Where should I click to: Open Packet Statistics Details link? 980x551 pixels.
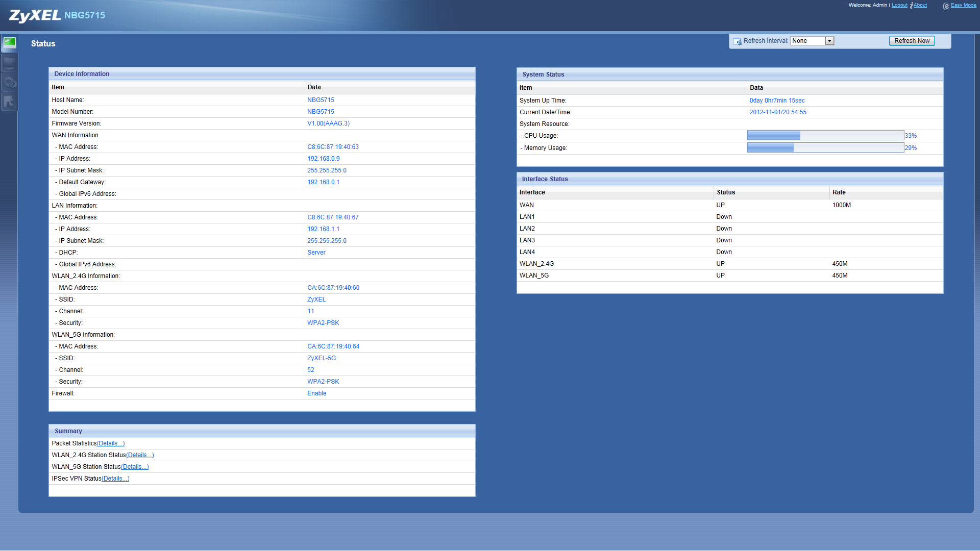point(111,443)
